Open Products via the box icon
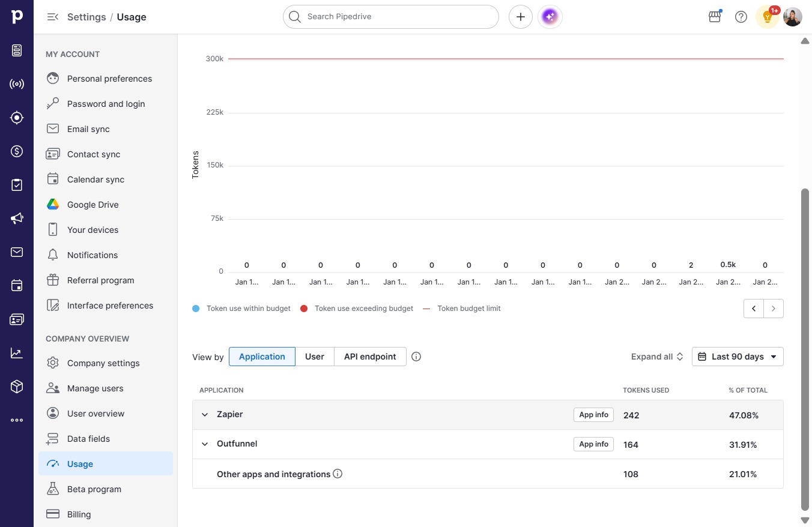 pos(17,387)
